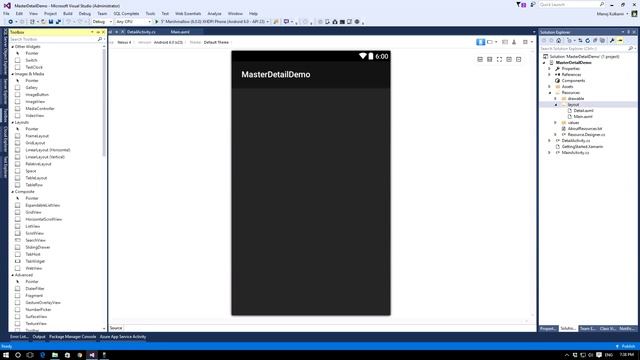
Task: Select TableLayout item in Toolbox
Action: point(36,178)
